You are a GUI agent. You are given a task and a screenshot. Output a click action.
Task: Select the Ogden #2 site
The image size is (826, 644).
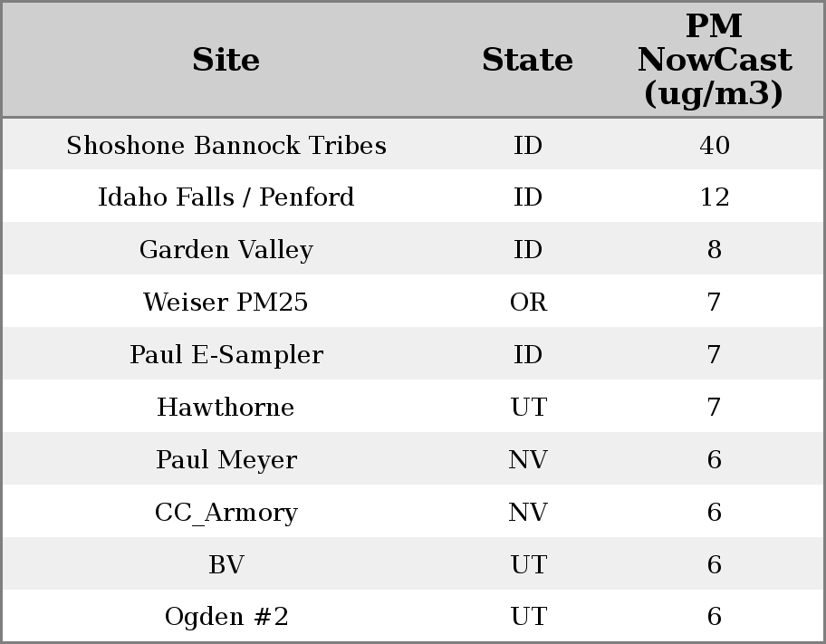tap(226, 617)
